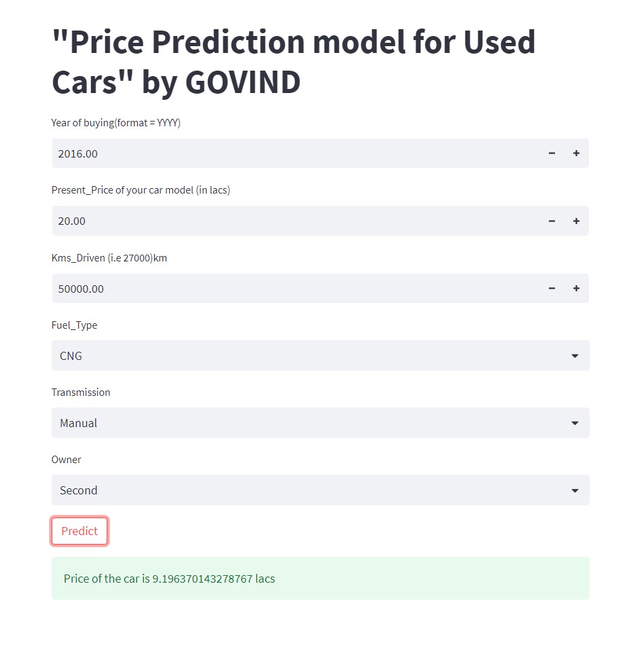Click the plus stepper for Year of buying
The height and width of the screenshot is (656, 644).
click(576, 153)
